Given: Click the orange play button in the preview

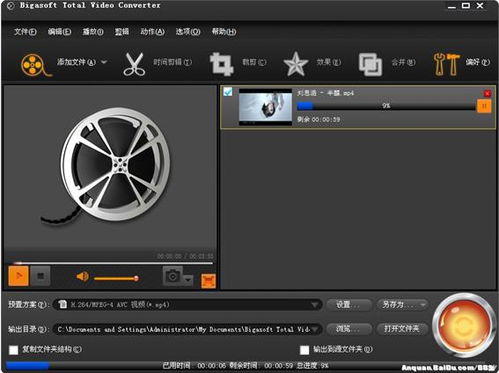Looking at the screenshot, I should click(x=18, y=276).
